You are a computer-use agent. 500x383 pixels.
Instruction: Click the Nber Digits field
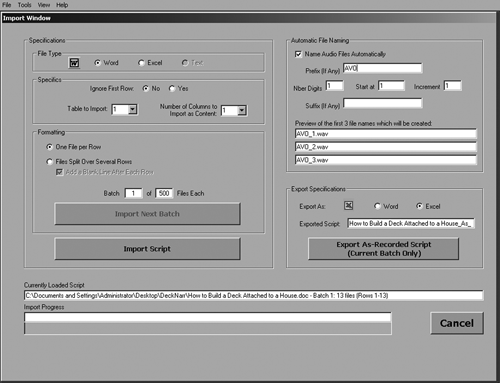tap(334, 86)
